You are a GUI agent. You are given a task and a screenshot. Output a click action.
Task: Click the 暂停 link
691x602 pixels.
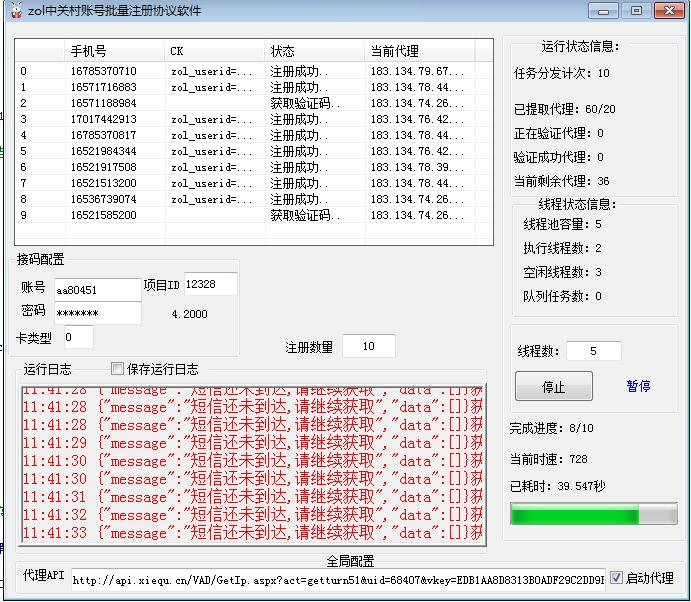coord(638,386)
